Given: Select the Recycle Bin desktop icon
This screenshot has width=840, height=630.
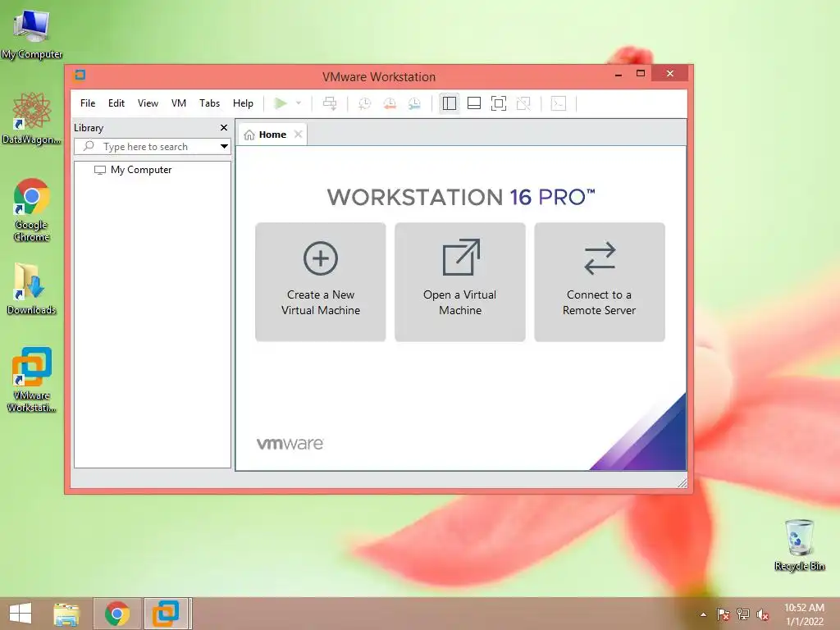Looking at the screenshot, I should [x=799, y=546].
